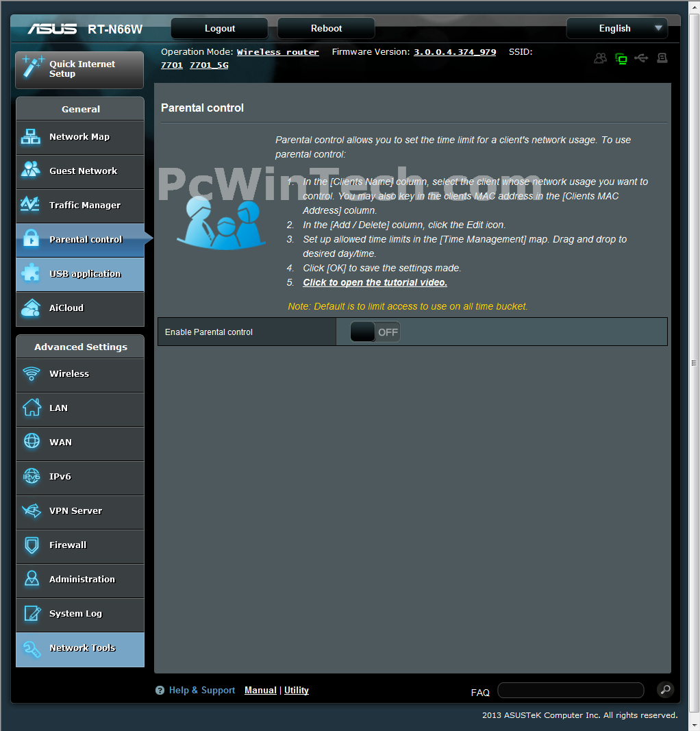700x731 pixels.
Task: Click the Wireless router operation mode link
Action: (278, 52)
